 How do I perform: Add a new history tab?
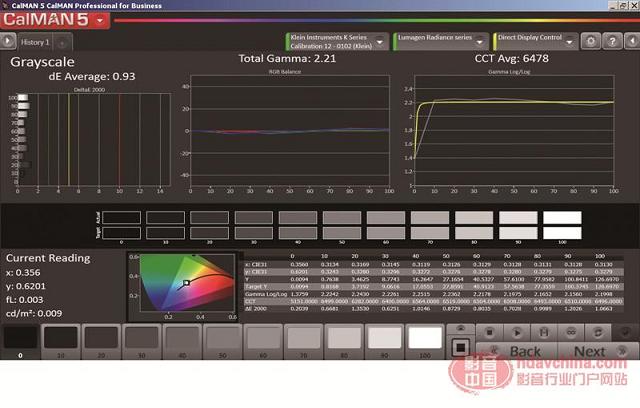click(x=62, y=42)
